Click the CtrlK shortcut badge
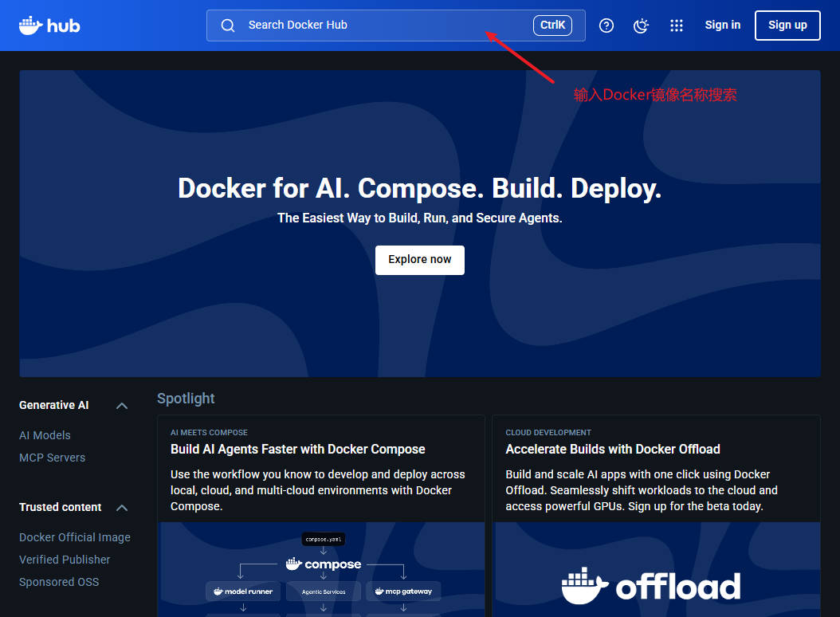This screenshot has width=840, height=617. tap(552, 25)
